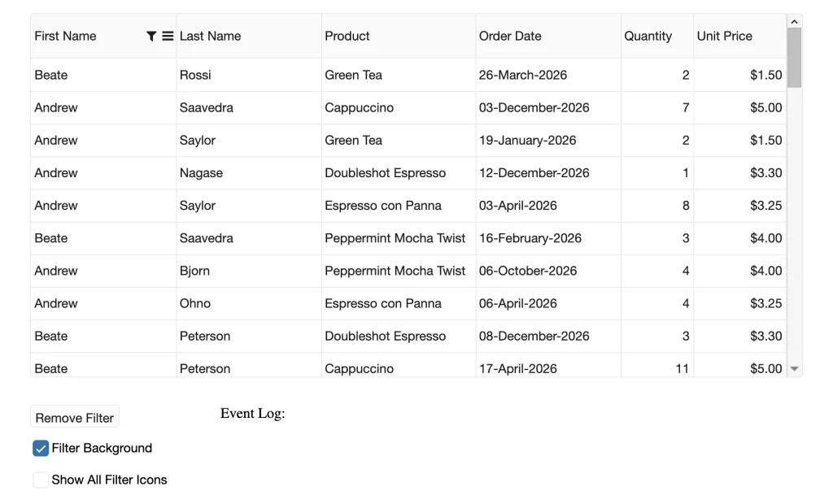Click the vertical scrollbar thumb
This screenshot has height=504, width=833.
click(x=795, y=57)
